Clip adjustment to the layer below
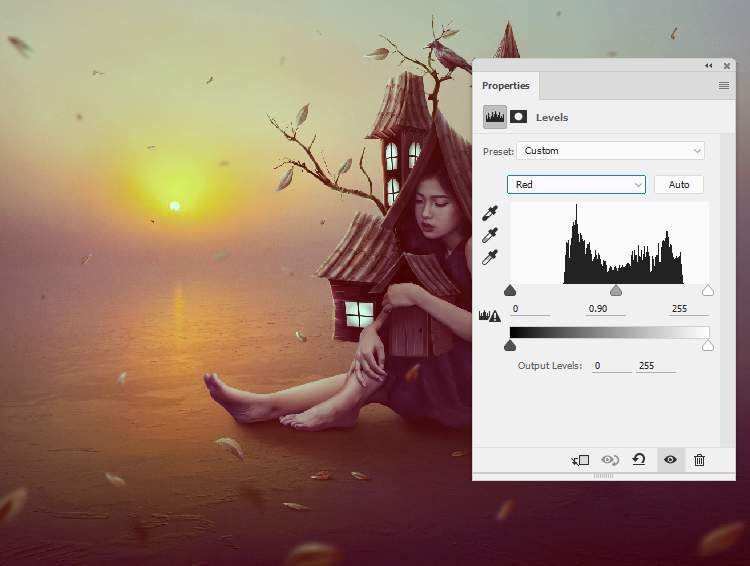750x566 pixels. [x=580, y=460]
